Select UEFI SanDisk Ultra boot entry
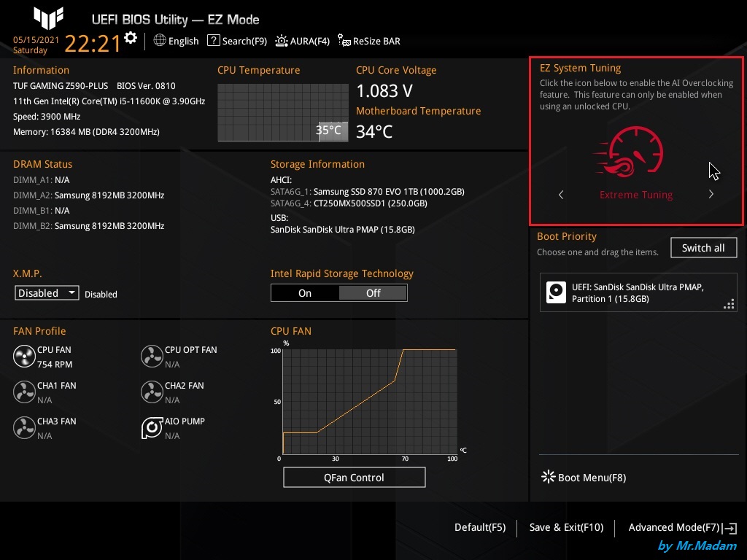This screenshot has height=560, width=747. tap(638, 292)
